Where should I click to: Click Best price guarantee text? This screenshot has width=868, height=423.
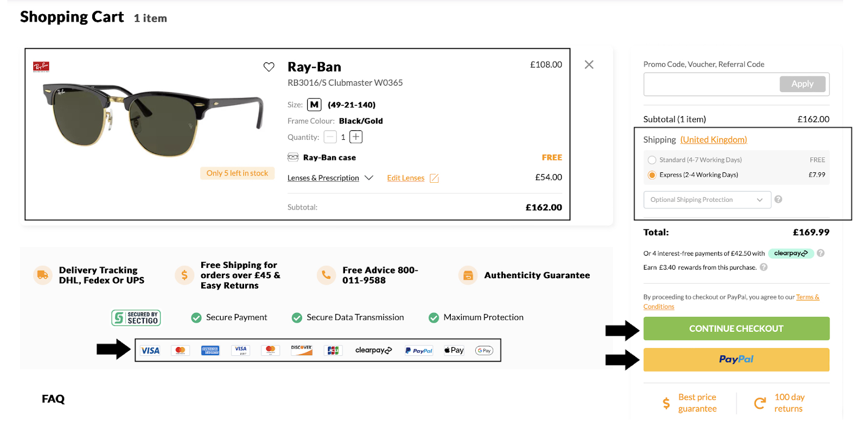[x=697, y=403]
